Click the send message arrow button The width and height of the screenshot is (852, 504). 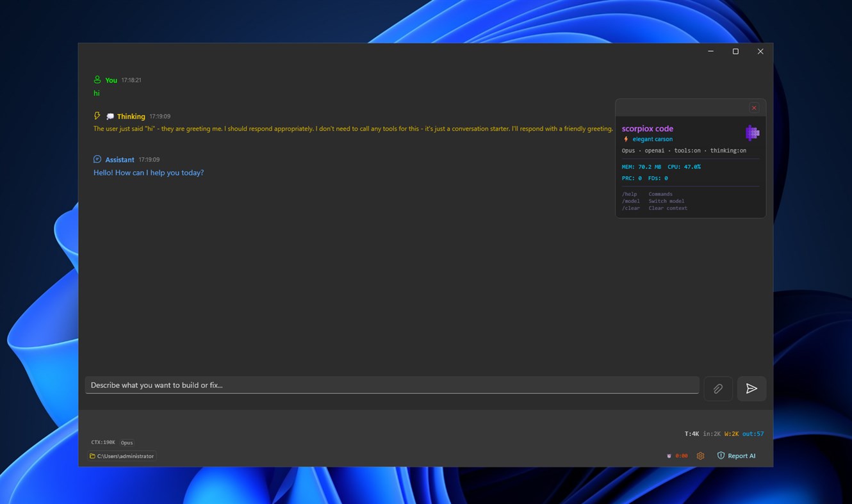[x=751, y=388]
